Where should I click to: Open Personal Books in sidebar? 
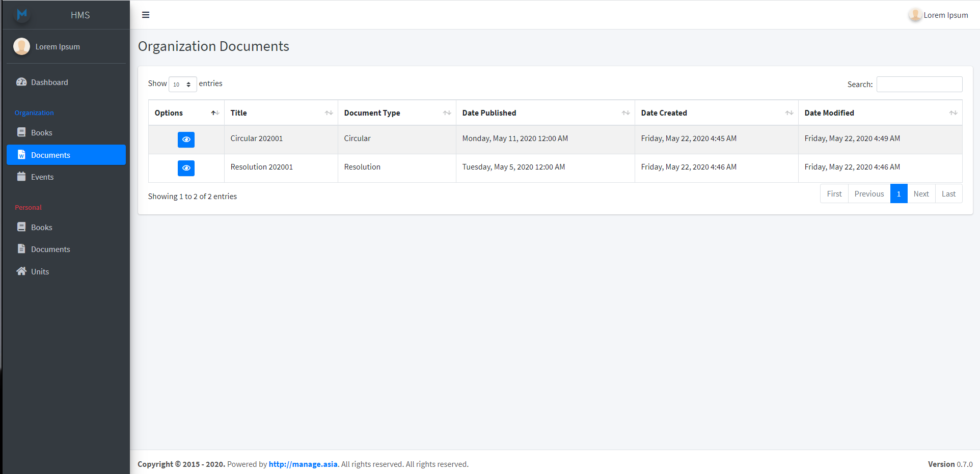point(41,228)
